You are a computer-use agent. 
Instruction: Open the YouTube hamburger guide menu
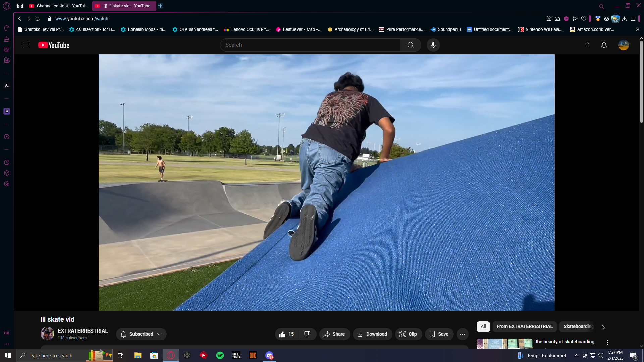point(26,45)
